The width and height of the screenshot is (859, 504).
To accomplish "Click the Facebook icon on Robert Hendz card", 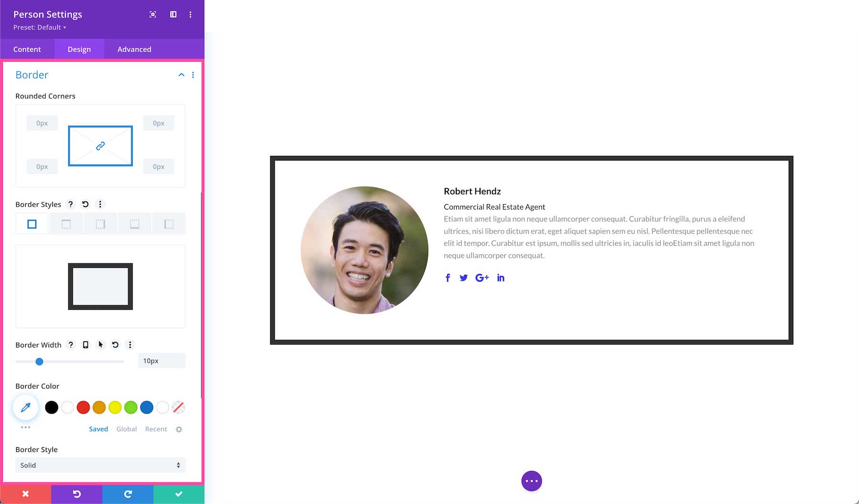I will [x=448, y=277].
